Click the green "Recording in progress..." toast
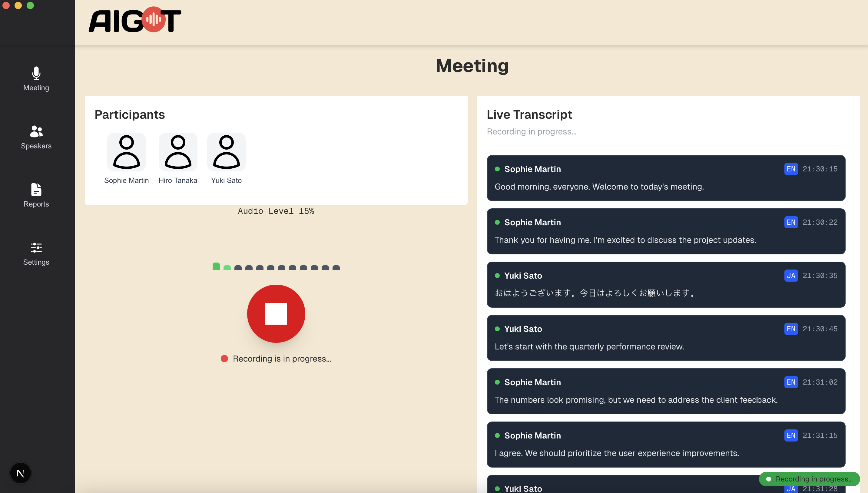This screenshot has height=493, width=868. pos(809,479)
